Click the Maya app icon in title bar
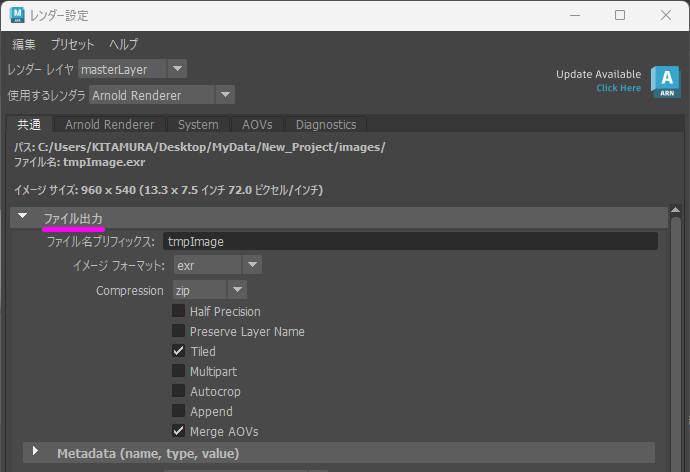 coord(17,15)
